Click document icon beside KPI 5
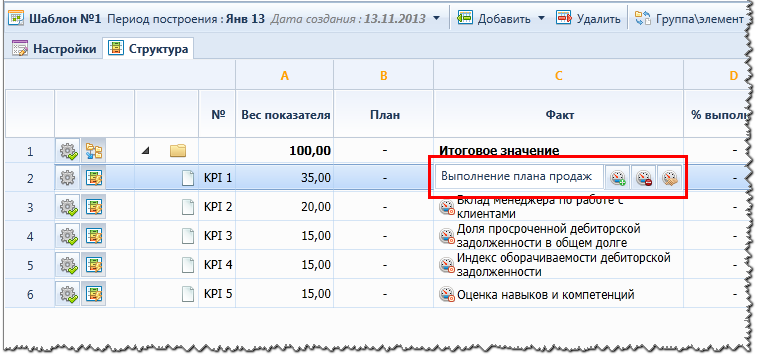Viewport: 762px width, 361px height. click(188, 294)
